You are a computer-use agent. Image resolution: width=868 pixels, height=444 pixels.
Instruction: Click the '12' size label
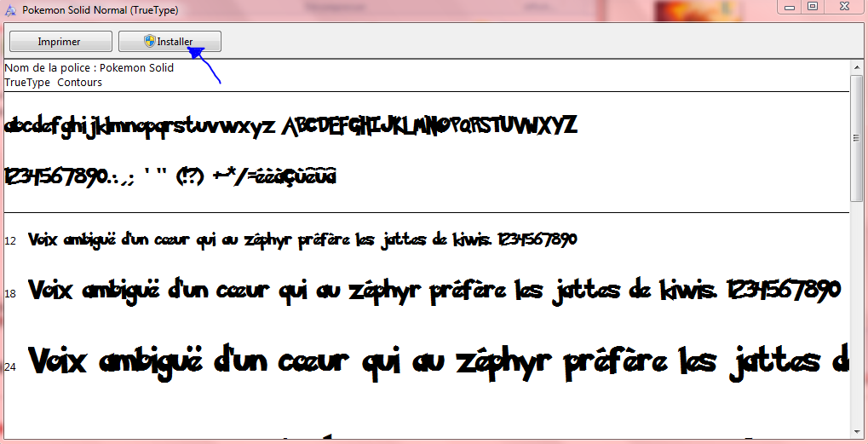pos(10,241)
